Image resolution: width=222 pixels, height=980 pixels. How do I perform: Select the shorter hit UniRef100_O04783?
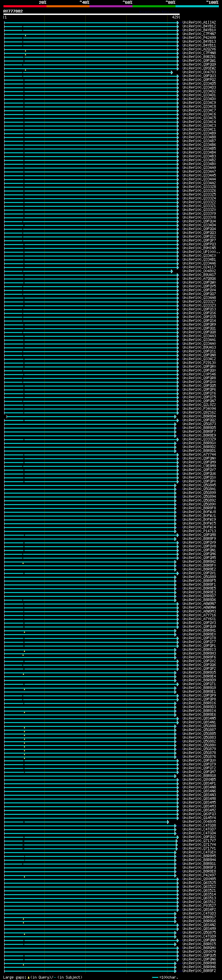pos(199,72)
